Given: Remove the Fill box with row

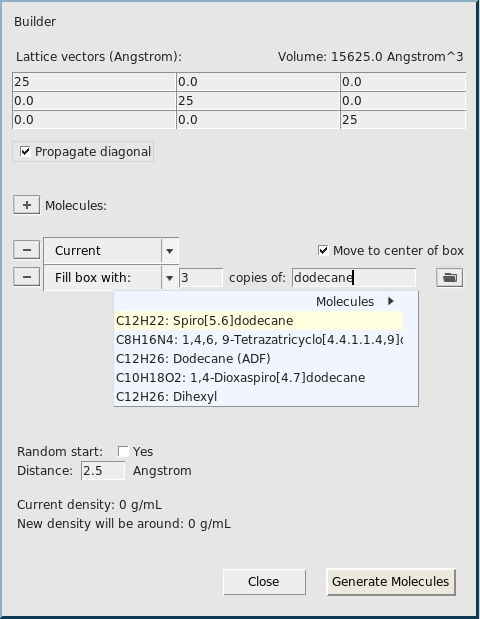Looking at the screenshot, I should [26, 277].
